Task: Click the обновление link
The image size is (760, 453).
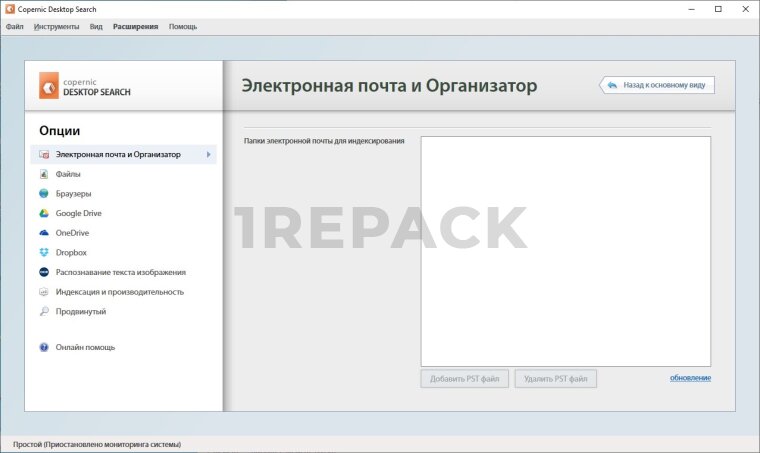Action: point(690,377)
